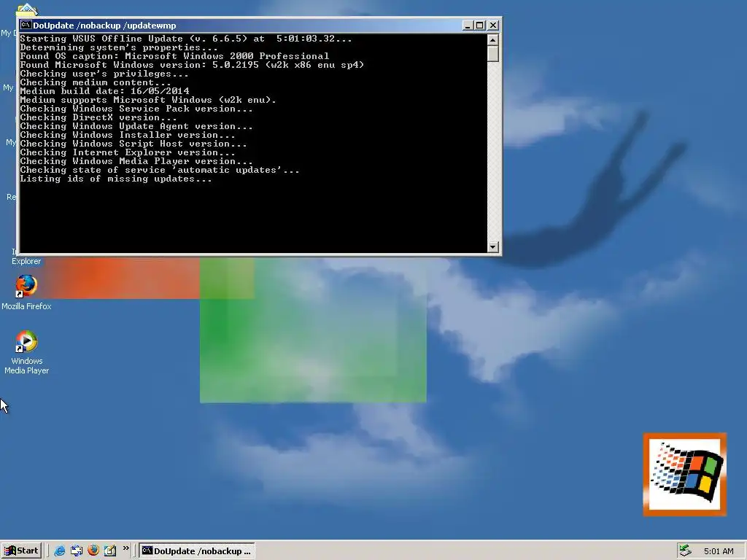Click 'Checking Windows Media Player version...' line

pyautogui.click(x=136, y=161)
